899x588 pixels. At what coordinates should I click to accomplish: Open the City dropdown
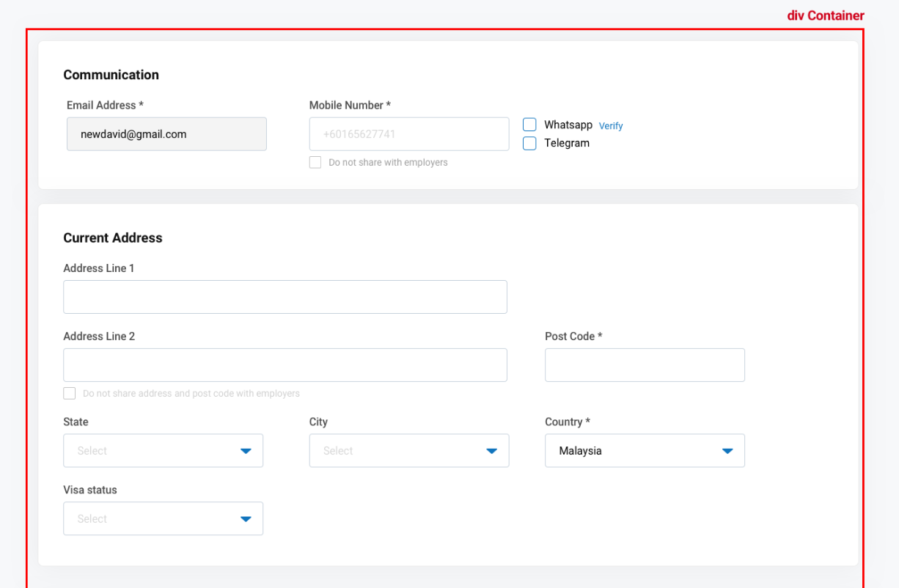pyautogui.click(x=409, y=451)
